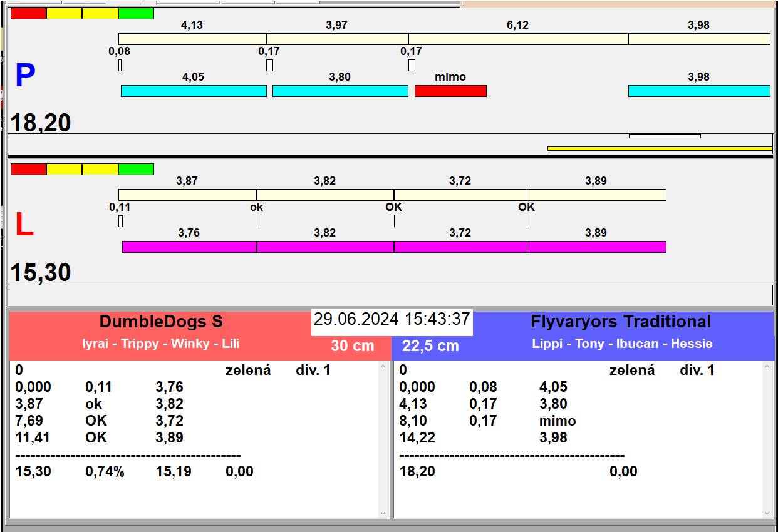Select the cyan 4,05 run bar
Screen dimensions: 778x532
(x=194, y=91)
